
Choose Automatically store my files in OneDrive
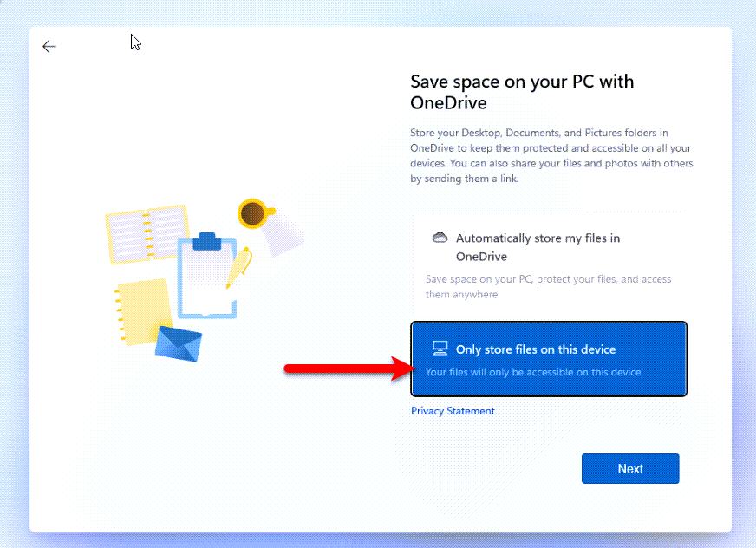pyautogui.click(x=549, y=264)
